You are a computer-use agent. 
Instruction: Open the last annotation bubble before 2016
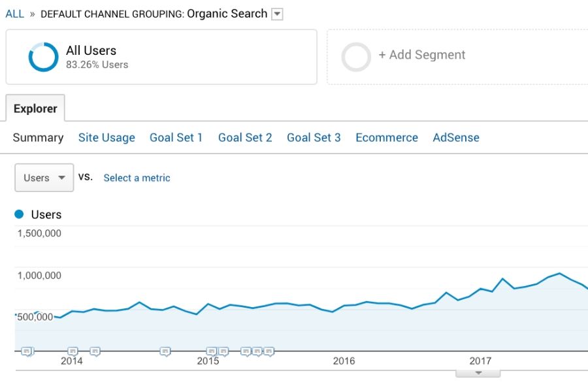[x=269, y=351]
